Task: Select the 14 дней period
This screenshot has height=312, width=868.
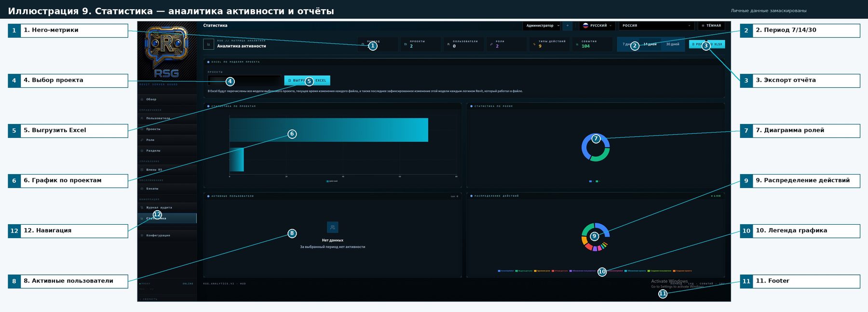Action: [650, 44]
